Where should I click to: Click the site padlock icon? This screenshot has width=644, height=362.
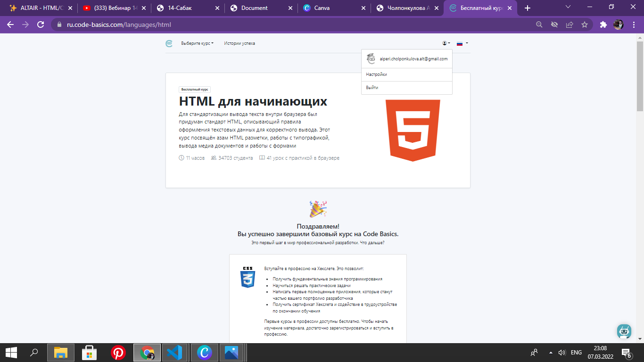point(59,25)
